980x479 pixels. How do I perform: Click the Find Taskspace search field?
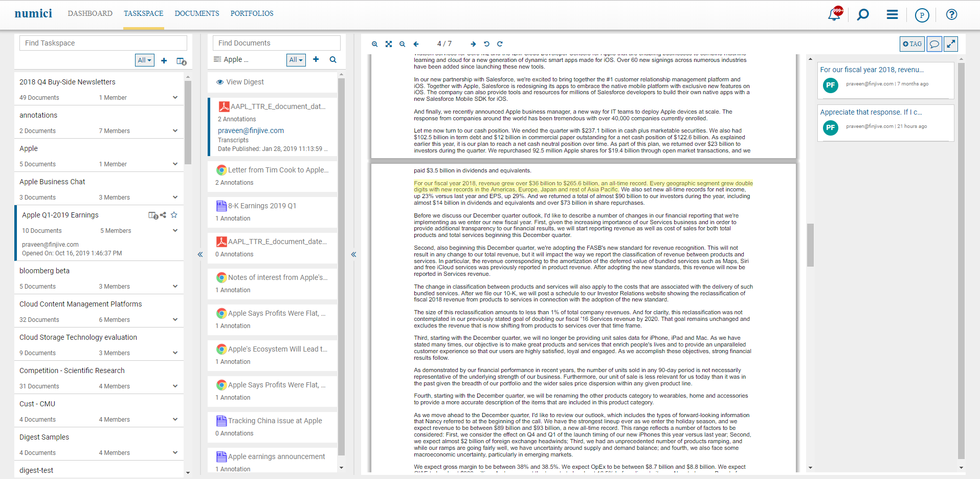tap(103, 43)
